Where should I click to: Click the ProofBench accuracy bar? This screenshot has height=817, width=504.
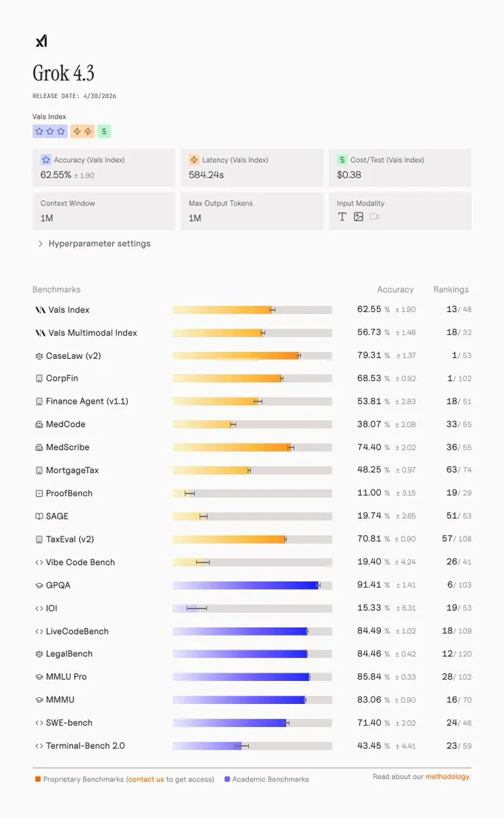[x=252, y=494]
